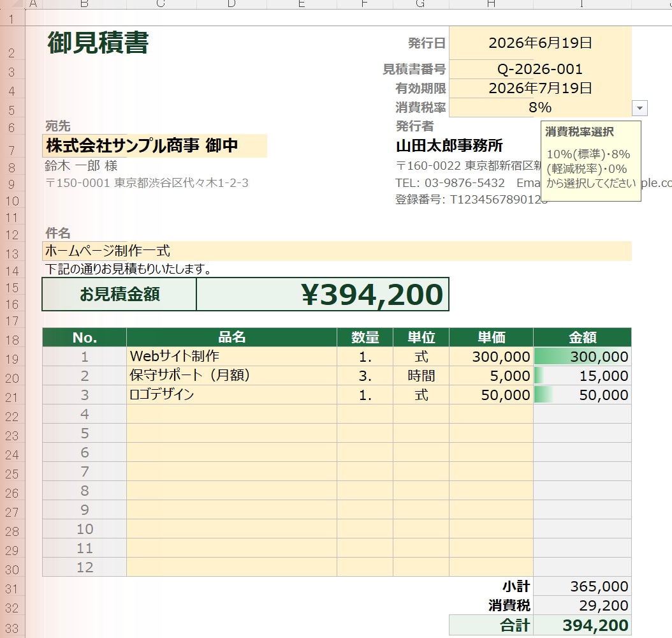Click the 合計 label cell
Screen dimensions: 672x638
click(x=491, y=625)
